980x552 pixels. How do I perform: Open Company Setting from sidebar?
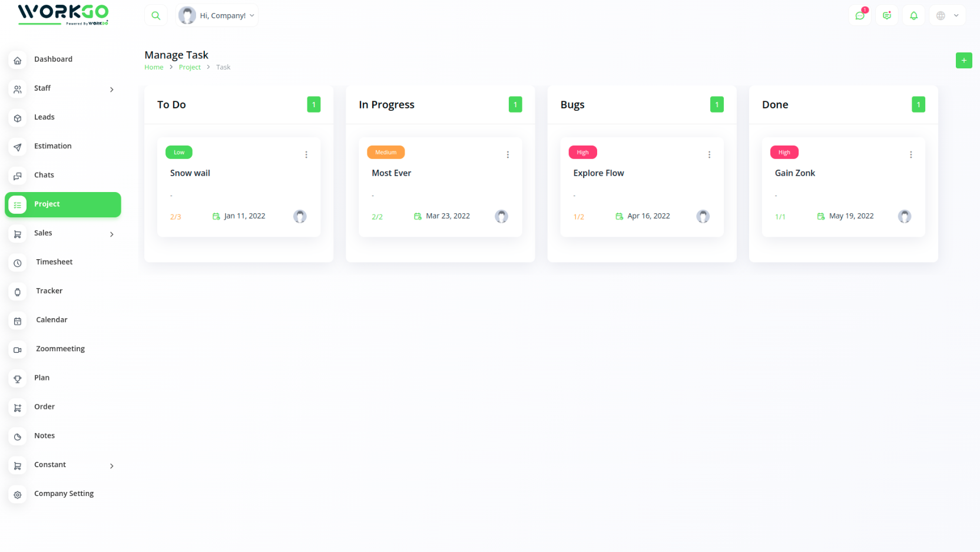pyautogui.click(x=64, y=494)
